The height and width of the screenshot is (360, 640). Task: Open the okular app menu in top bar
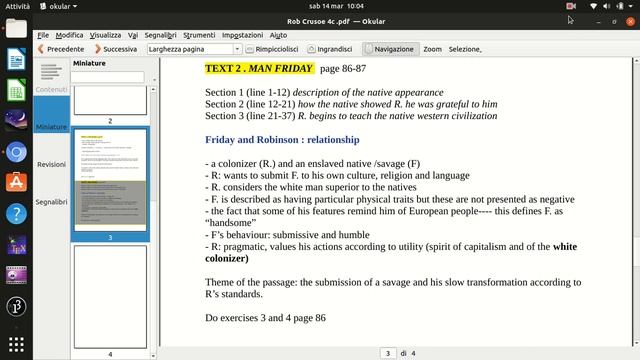click(58, 6)
